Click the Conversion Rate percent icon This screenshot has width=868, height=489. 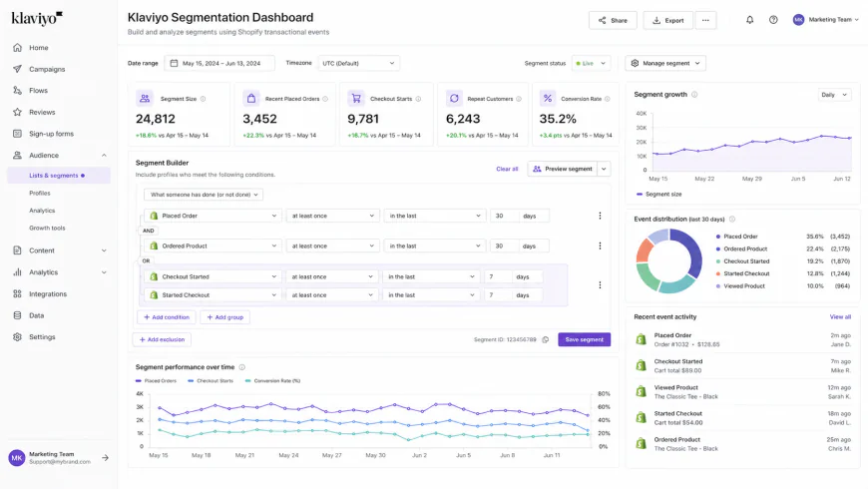[548, 99]
